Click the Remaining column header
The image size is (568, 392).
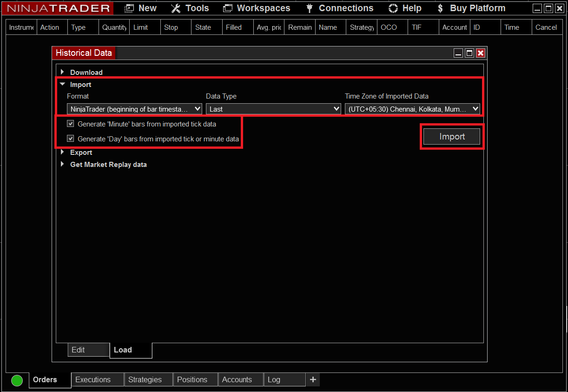[x=300, y=27]
